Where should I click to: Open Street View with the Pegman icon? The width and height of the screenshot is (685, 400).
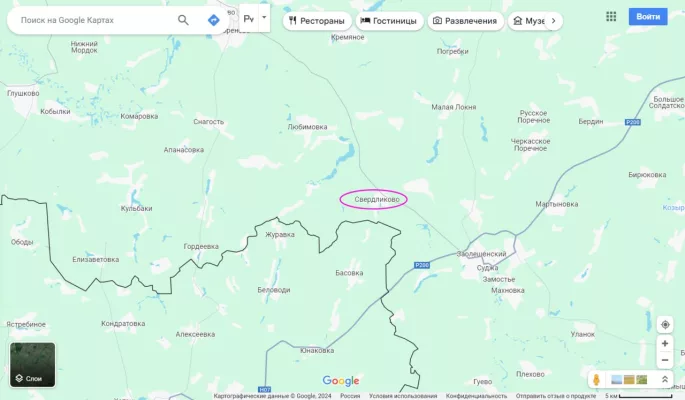point(596,379)
